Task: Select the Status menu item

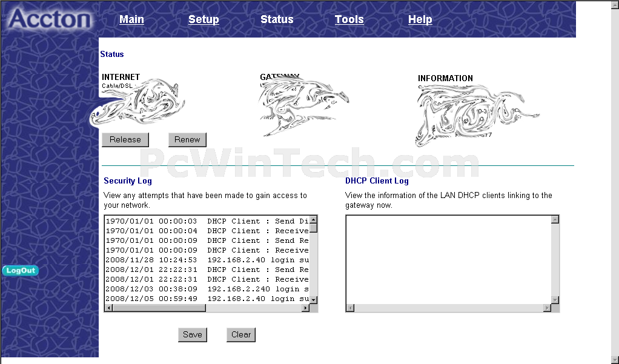Action: click(277, 19)
